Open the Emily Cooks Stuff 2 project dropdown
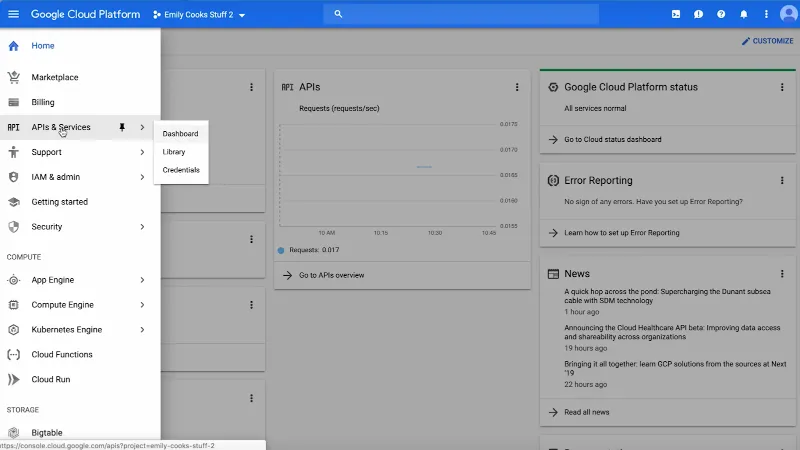The height and width of the screenshot is (450, 800). coord(199,15)
